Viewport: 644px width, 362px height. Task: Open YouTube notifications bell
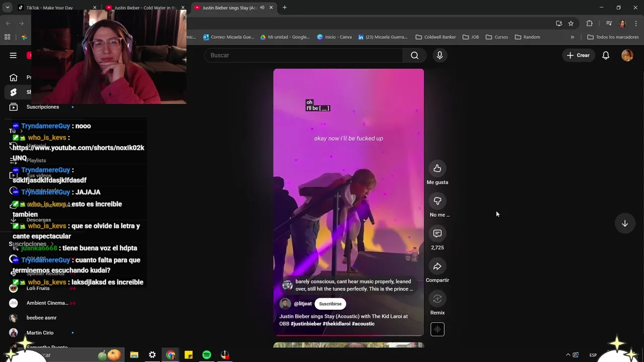click(606, 55)
